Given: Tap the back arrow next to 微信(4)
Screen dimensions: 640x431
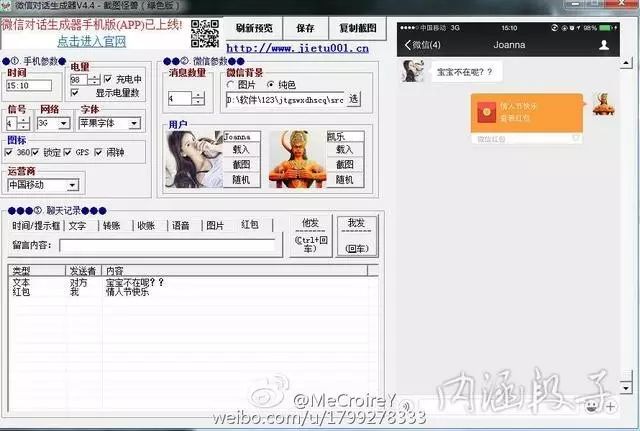Looking at the screenshot, I should tap(407, 44).
